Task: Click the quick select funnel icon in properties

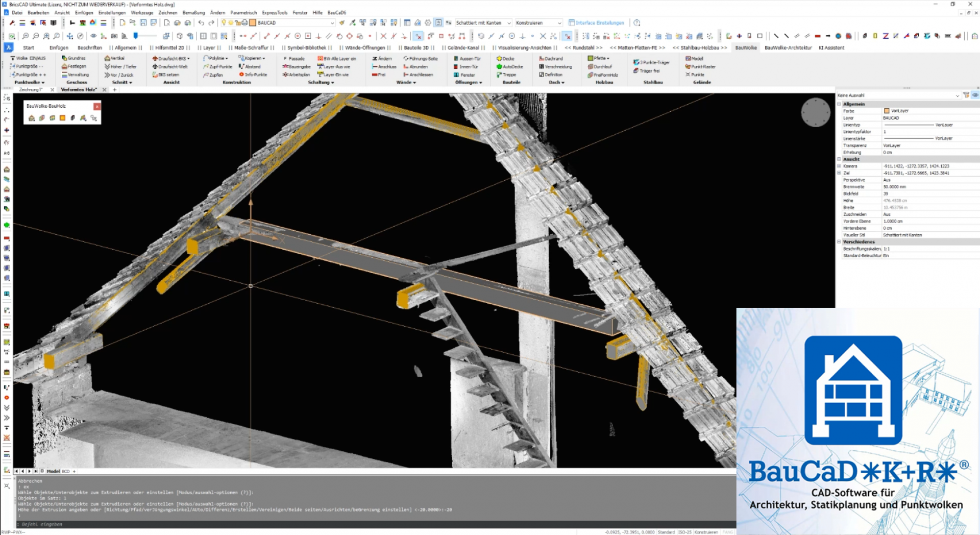Action: 966,95
